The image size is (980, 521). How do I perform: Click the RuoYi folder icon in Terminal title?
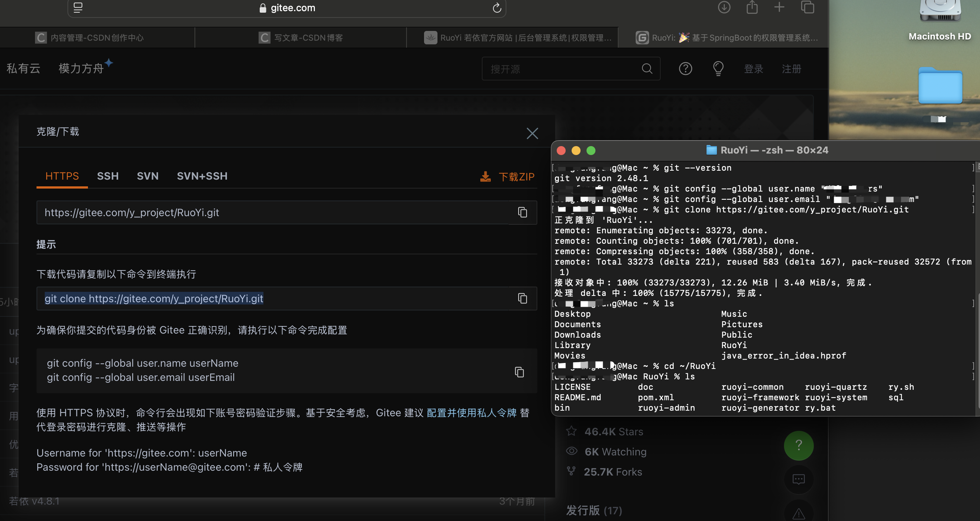point(711,150)
